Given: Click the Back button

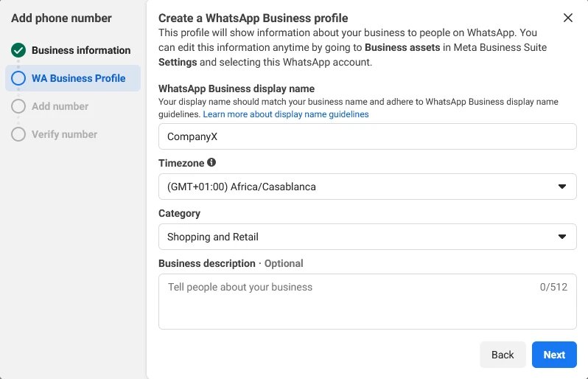Looking at the screenshot, I should (503, 355).
